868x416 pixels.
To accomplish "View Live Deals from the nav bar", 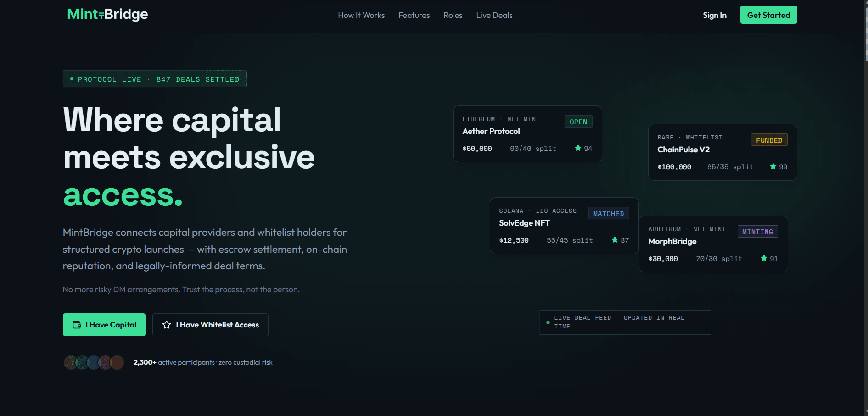I will click(494, 15).
